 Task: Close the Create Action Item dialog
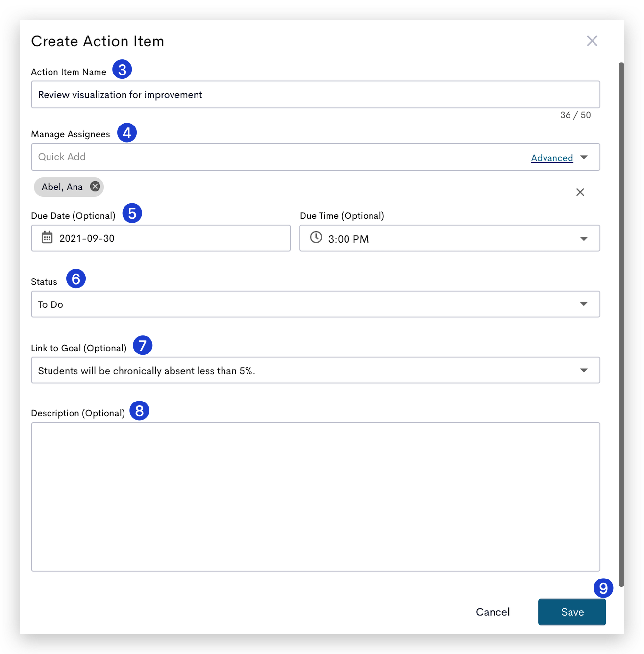click(592, 41)
